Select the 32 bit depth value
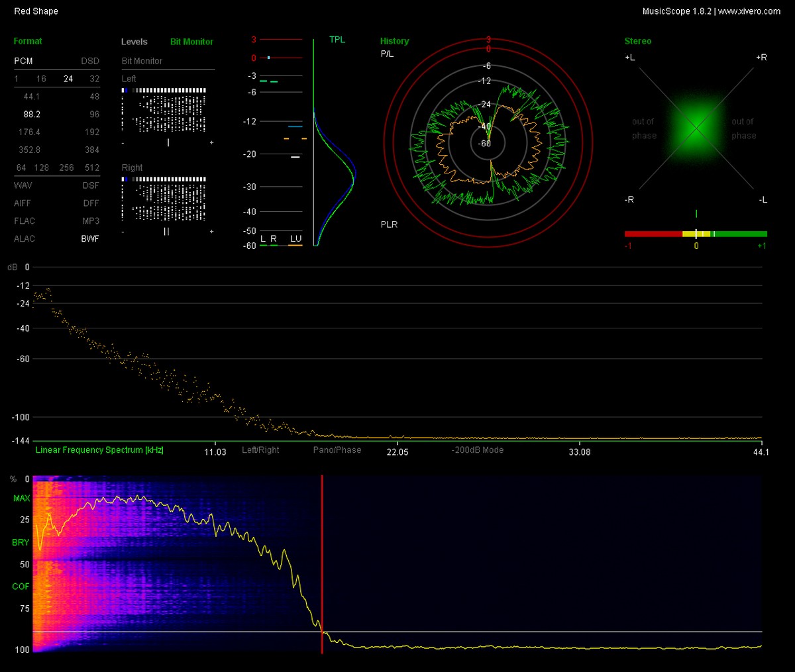This screenshot has height=672, width=795. coord(95,79)
